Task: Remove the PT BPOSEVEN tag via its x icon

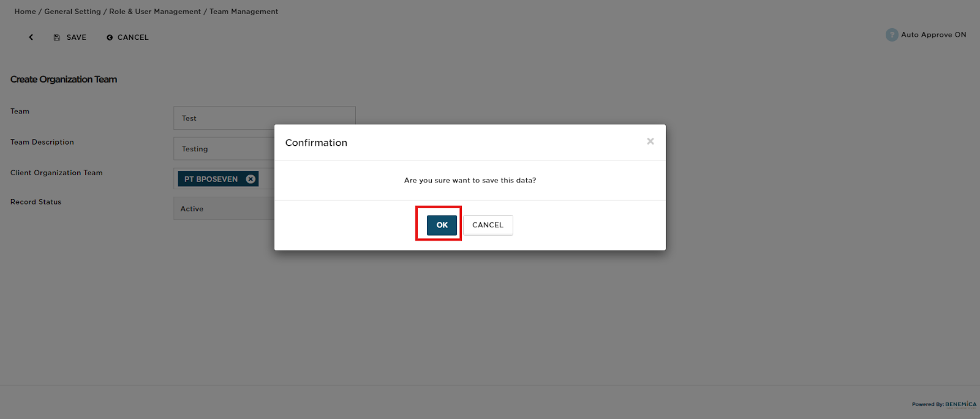Action: [251, 179]
